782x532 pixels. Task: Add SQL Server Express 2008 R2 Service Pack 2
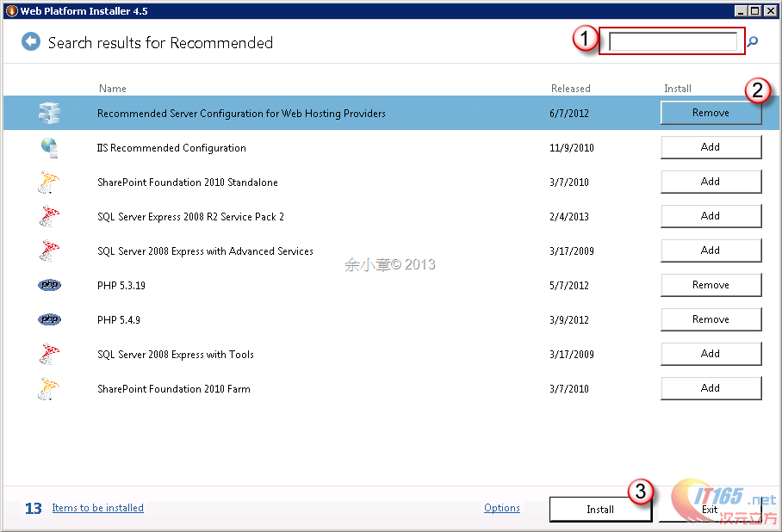coord(711,216)
